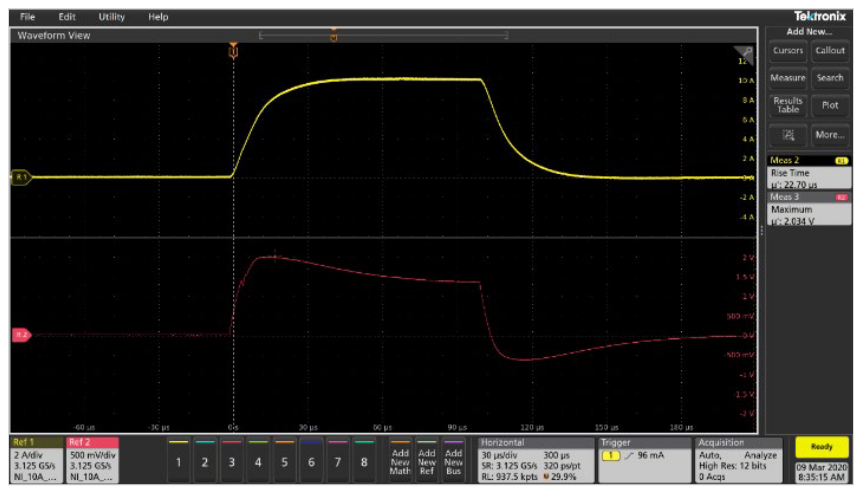Open the Help menu

click(158, 17)
